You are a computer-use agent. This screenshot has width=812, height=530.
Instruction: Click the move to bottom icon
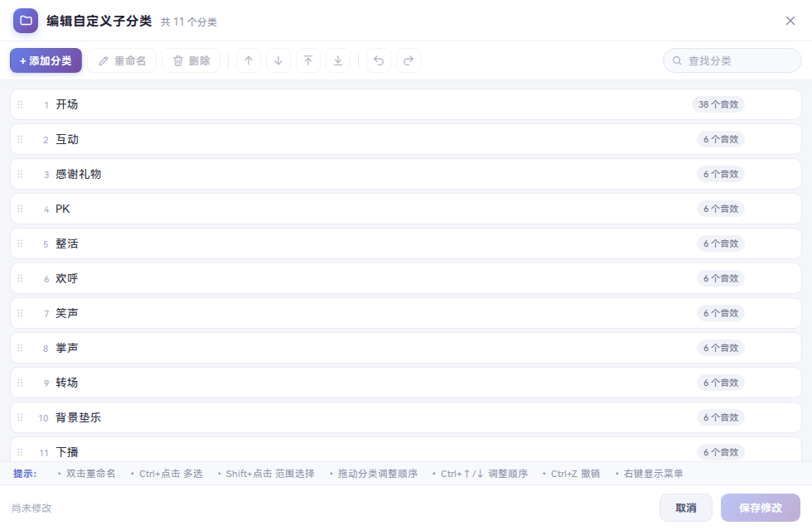coord(338,60)
